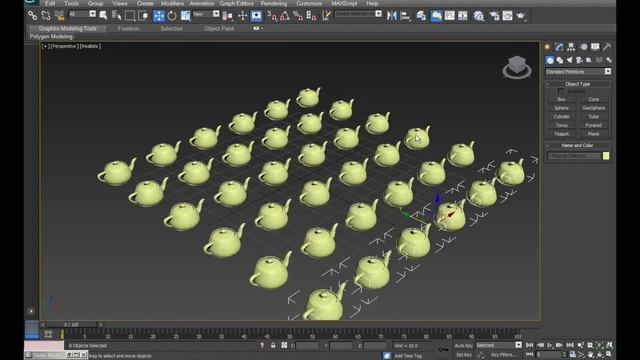Enable the AutoGrid checkbox
Screen dimensions: 640x360
pos(560,91)
